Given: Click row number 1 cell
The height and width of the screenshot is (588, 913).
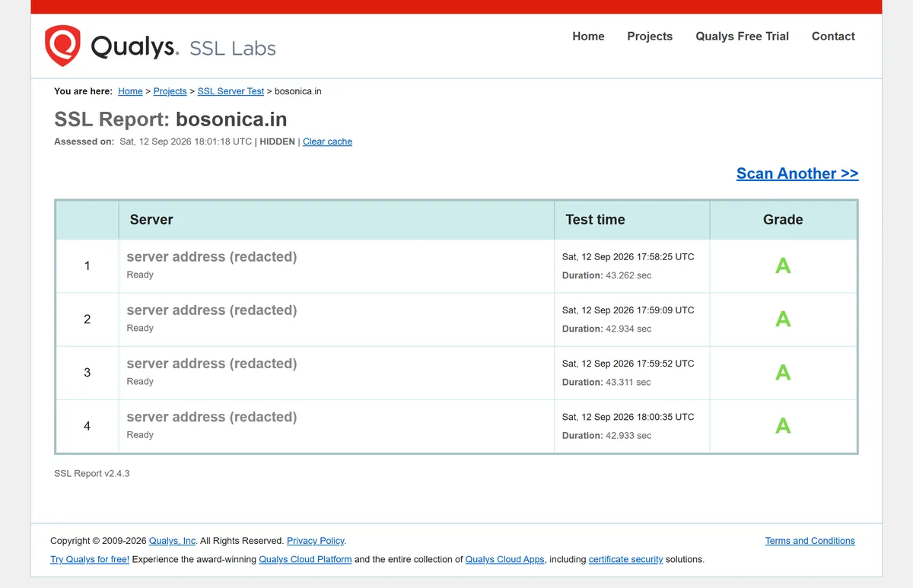Looking at the screenshot, I should pyautogui.click(x=87, y=266).
